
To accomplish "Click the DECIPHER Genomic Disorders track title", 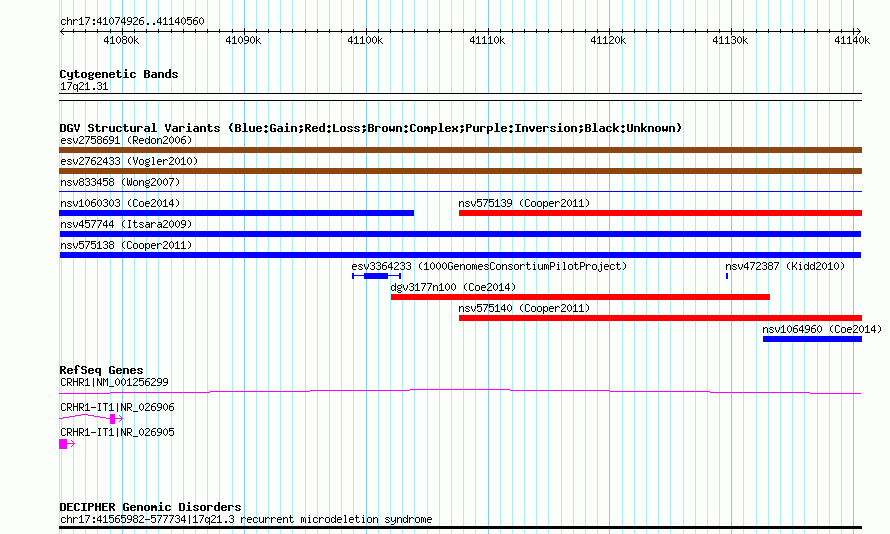I will click(150, 507).
